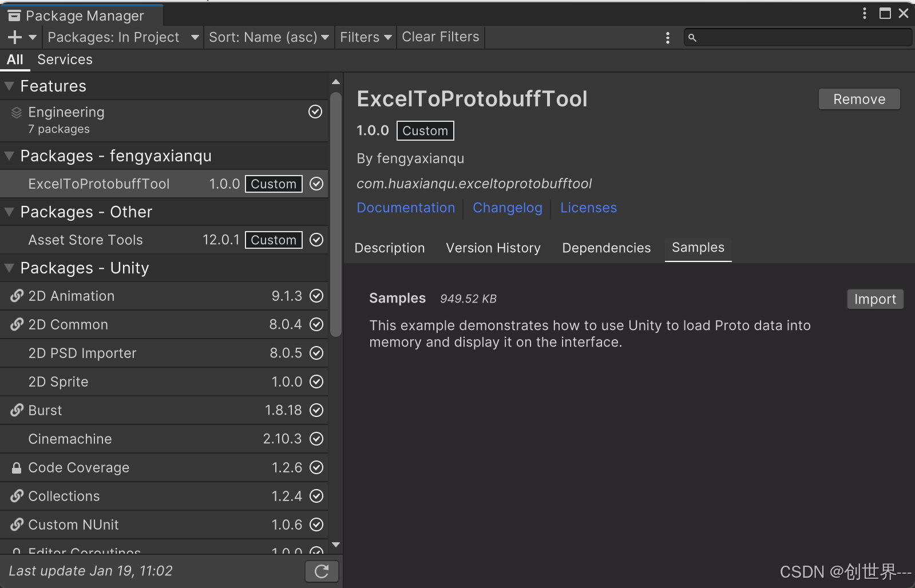Screen dimensions: 915x588
Task: Switch to the All tab
Action: 15,59
